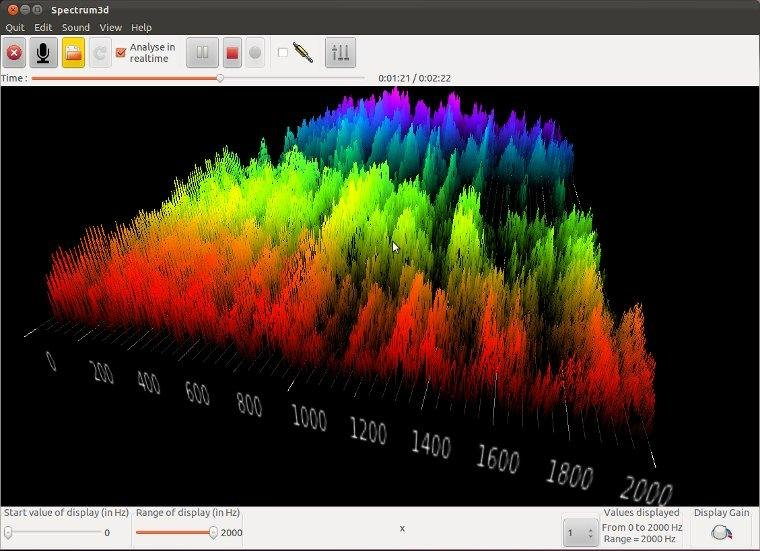Open audio file with folder icon
Viewport: 760px width, 551px height.
(x=73, y=53)
